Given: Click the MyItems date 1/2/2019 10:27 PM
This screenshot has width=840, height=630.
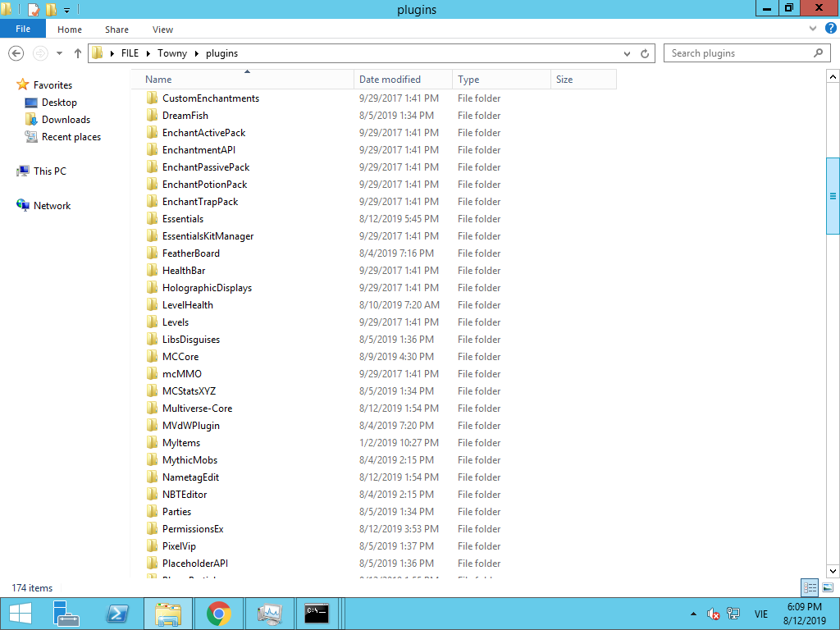Looking at the screenshot, I should (399, 442).
